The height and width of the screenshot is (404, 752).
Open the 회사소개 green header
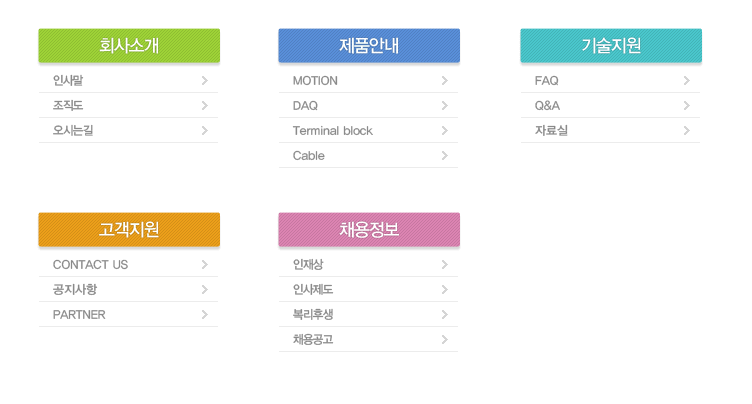coord(129,46)
